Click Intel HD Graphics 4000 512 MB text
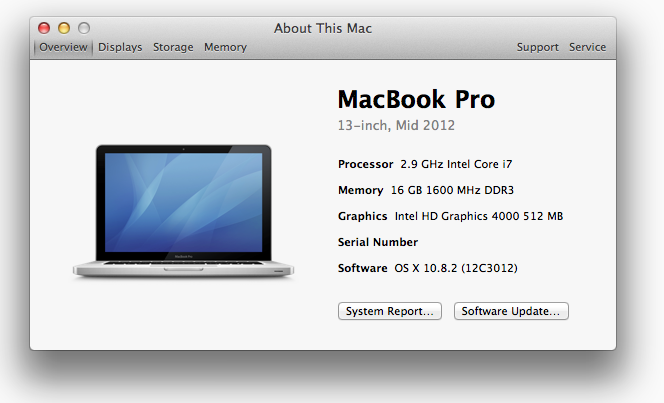This screenshot has height=403, width=664. 479,216
